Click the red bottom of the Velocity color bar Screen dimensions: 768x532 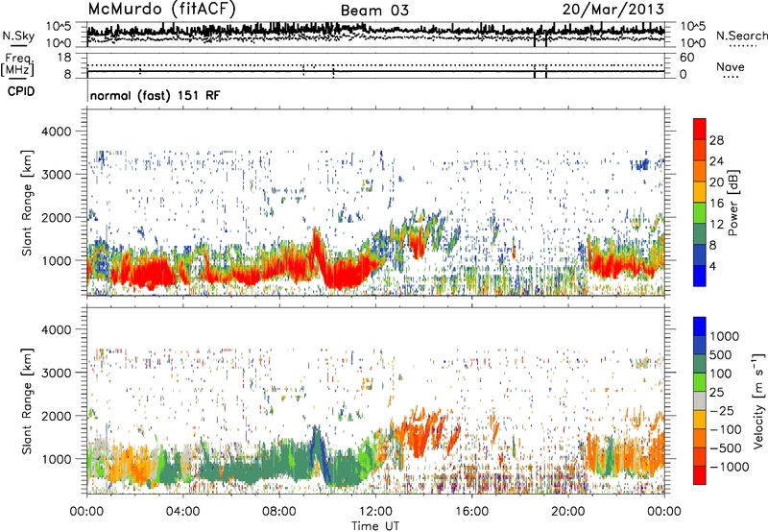coord(700,475)
